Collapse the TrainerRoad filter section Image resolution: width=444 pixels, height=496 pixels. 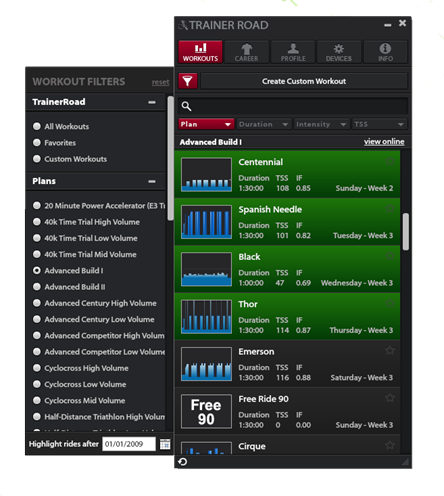[x=152, y=102]
